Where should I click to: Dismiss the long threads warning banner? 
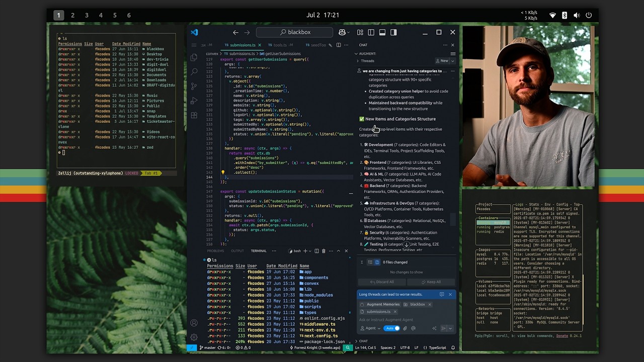(x=450, y=294)
